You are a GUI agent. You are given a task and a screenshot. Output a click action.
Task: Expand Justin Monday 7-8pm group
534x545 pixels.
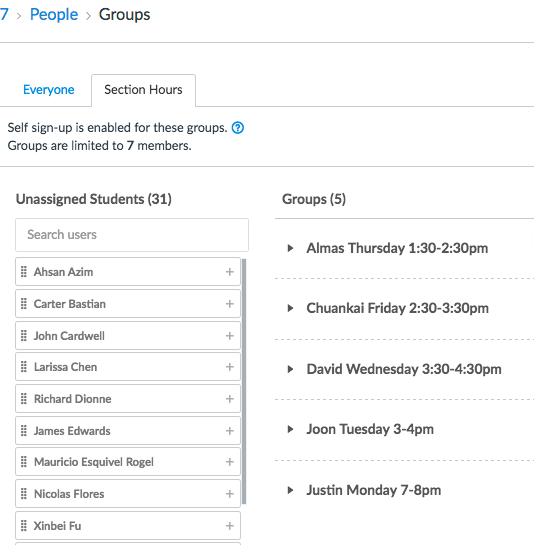(290, 490)
